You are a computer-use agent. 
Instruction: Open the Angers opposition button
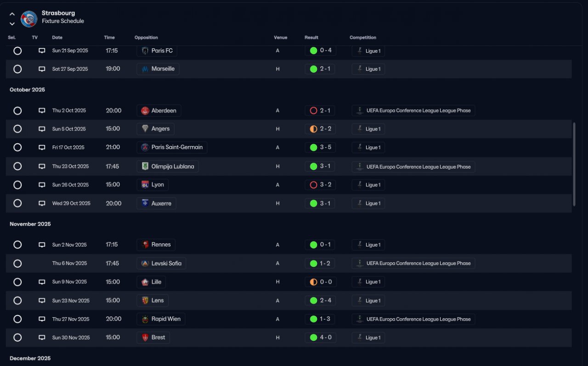[156, 129]
